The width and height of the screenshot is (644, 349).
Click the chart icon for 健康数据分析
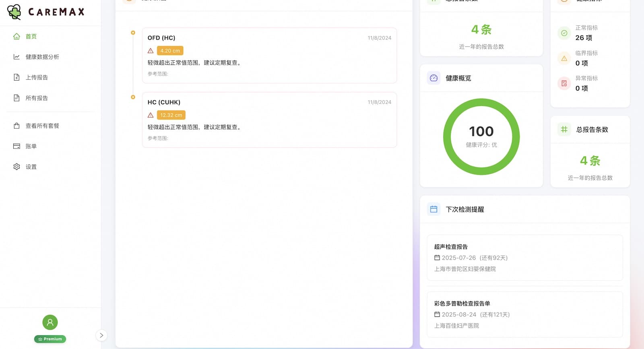tap(17, 57)
